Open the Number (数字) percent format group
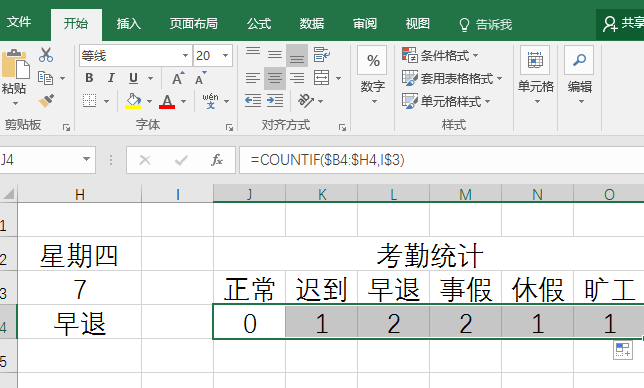Viewport: 644px width, 388px height. pos(373,75)
